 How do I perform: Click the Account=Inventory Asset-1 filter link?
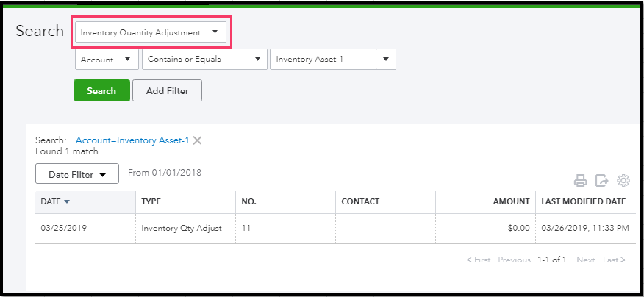pos(132,140)
